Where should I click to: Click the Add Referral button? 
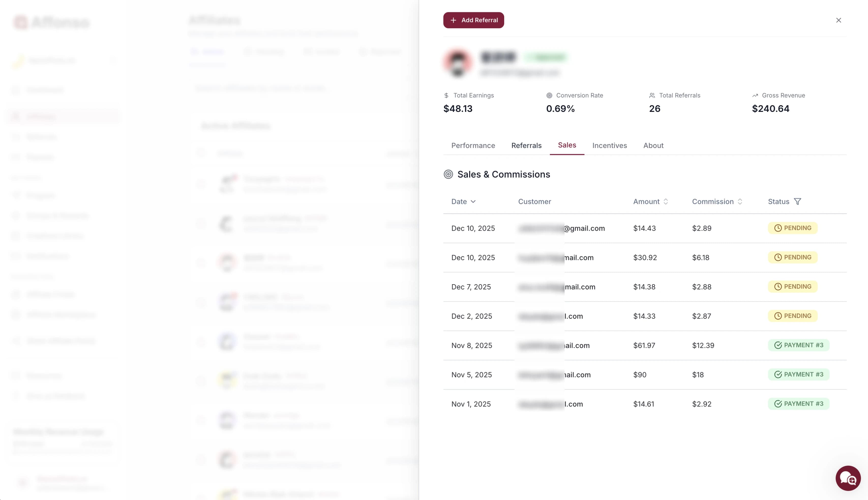pyautogui.click(x=473, y=20)
